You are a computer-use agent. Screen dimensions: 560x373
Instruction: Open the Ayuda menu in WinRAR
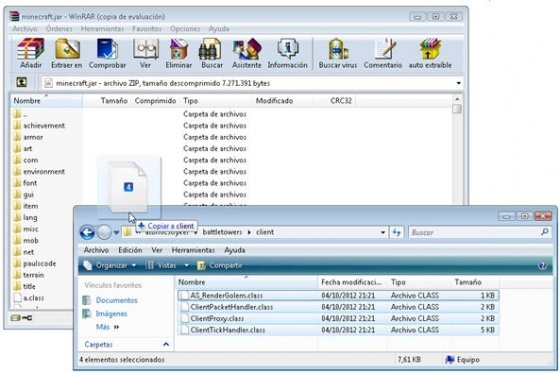[219, 29]
